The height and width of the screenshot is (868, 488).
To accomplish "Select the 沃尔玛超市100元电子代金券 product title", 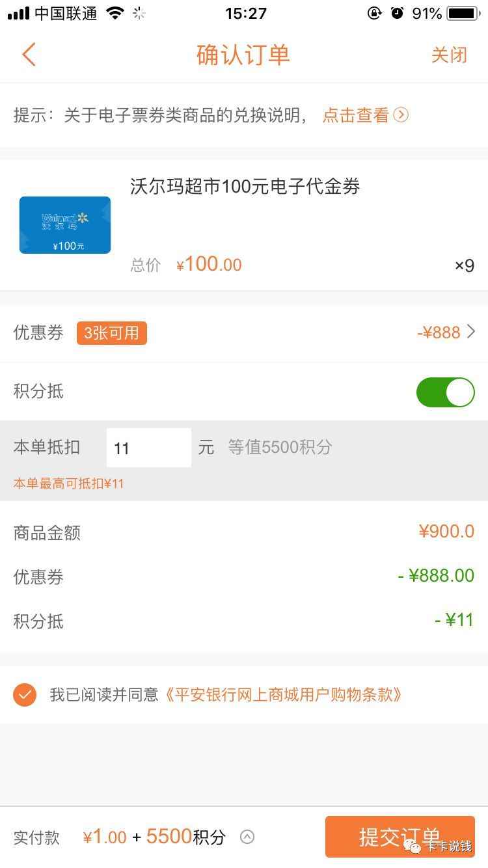I will (245, 187).
